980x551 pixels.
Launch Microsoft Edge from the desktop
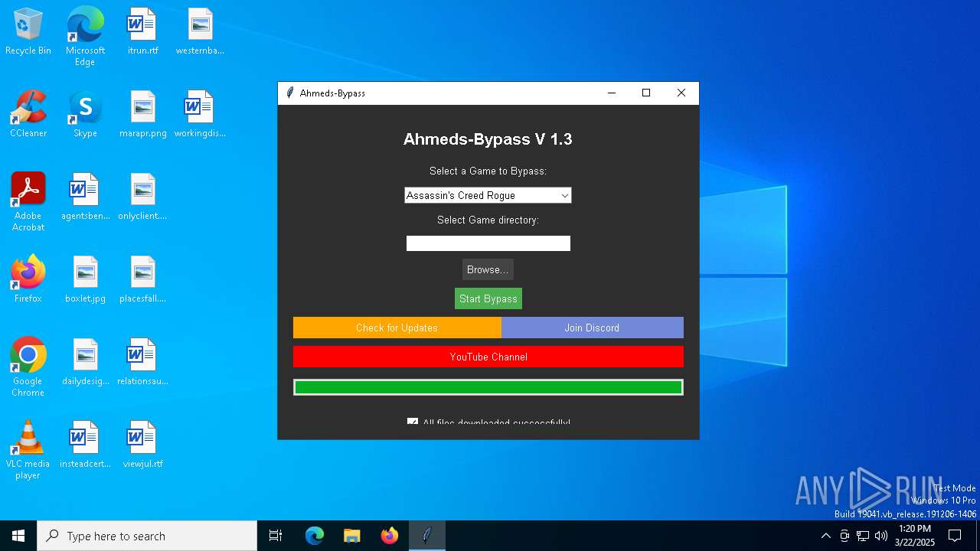pyautogui.click(x=85, y=36)
